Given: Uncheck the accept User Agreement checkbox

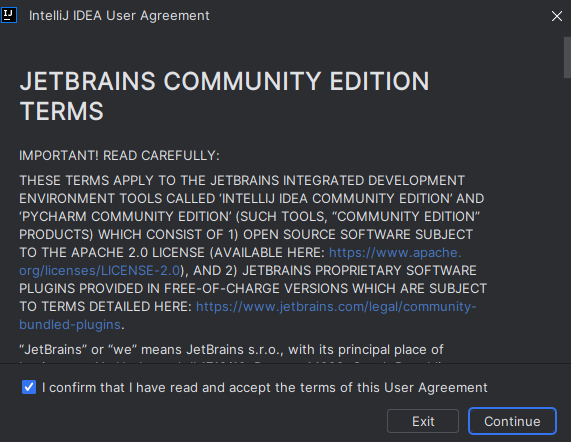Looking at the screenshot, I should (x=29, y=387).
